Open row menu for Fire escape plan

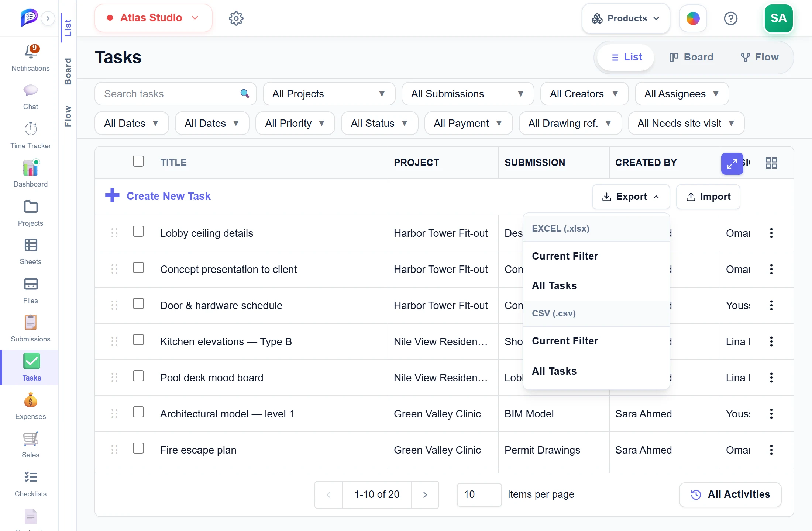click(x=771, y=450)
